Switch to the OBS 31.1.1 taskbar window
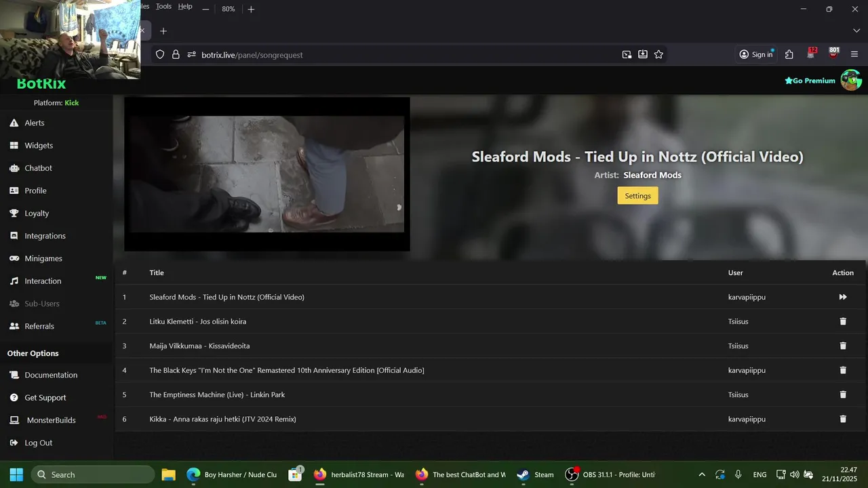The height and width of the screenshot is (488, 868). coord(610,474)
